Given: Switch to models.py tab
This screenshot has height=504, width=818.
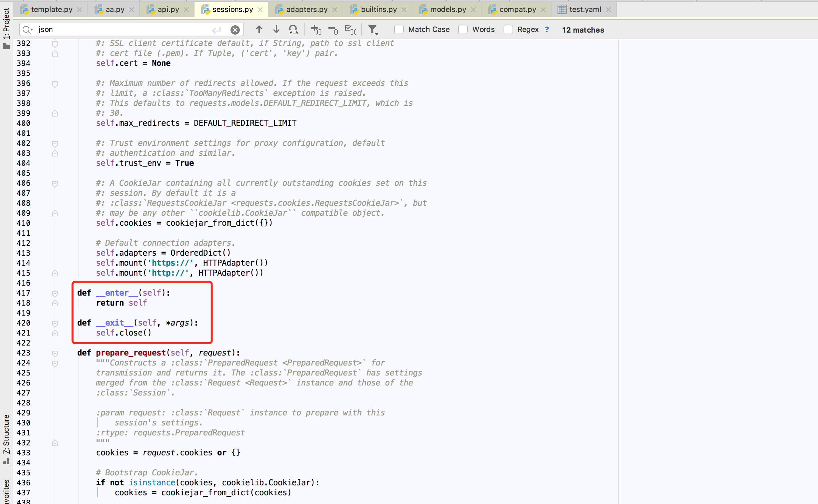Looking at the screenshot, I should click(x=448, y=9).
